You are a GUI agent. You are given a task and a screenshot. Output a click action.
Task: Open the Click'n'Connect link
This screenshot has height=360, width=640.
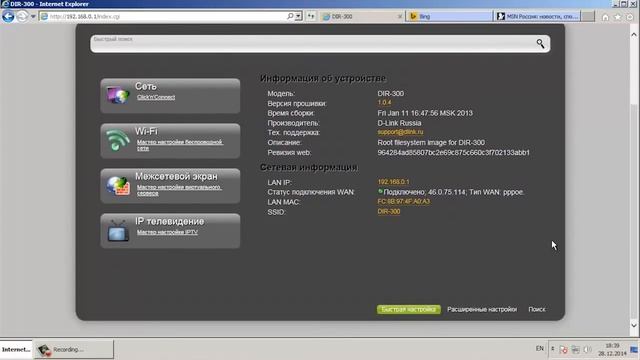(156, 97)
